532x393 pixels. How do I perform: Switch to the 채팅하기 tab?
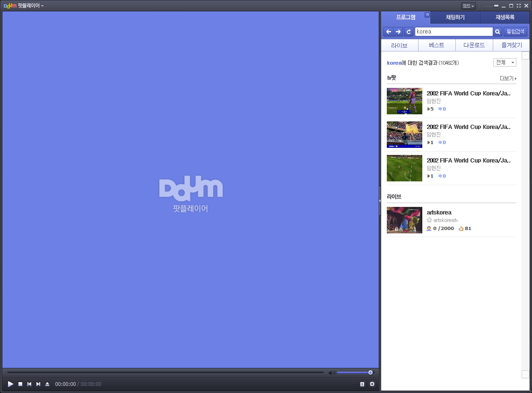click(455, 17)
